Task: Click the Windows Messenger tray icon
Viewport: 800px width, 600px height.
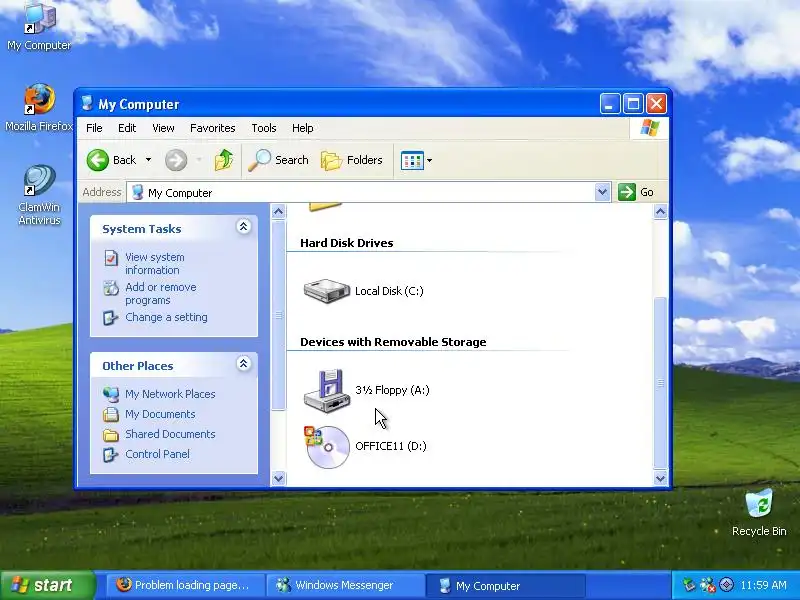Action: pyautogui.click(x=707, y=585)
